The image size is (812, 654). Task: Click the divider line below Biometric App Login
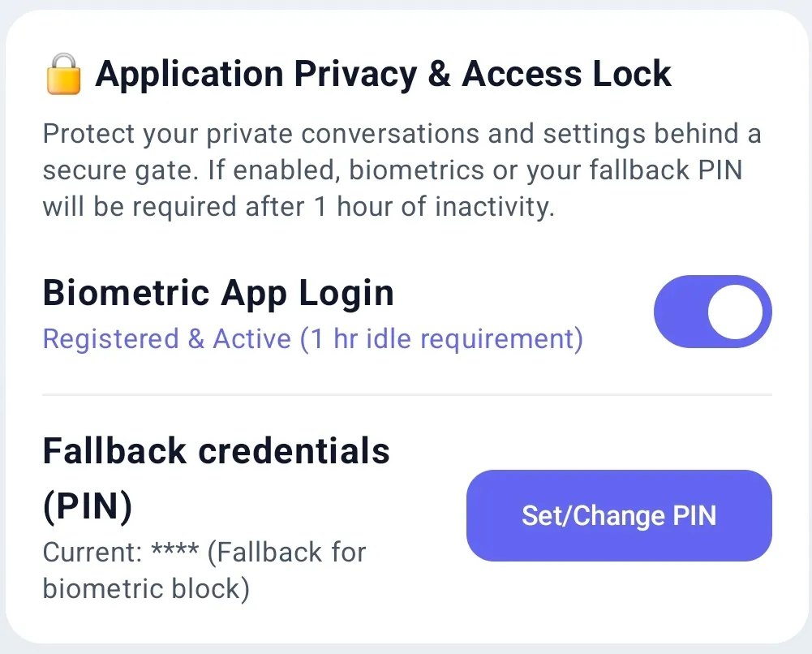click(x=407, y=394)
